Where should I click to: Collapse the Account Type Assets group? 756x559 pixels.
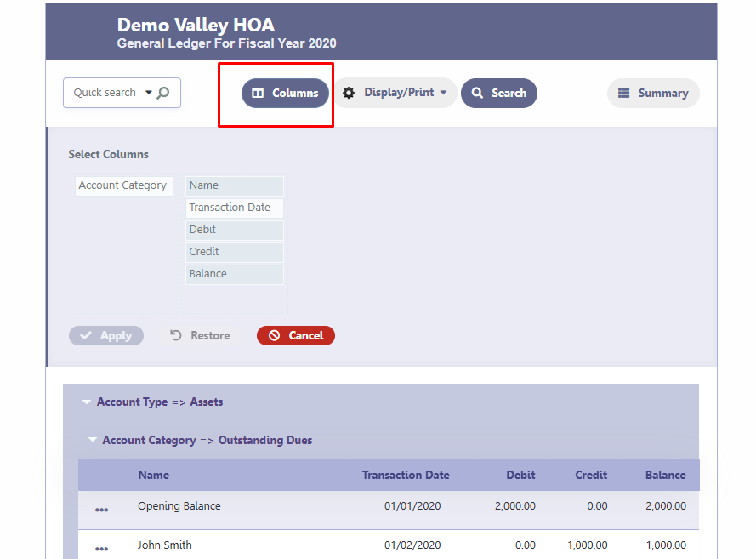coord(87,402)
